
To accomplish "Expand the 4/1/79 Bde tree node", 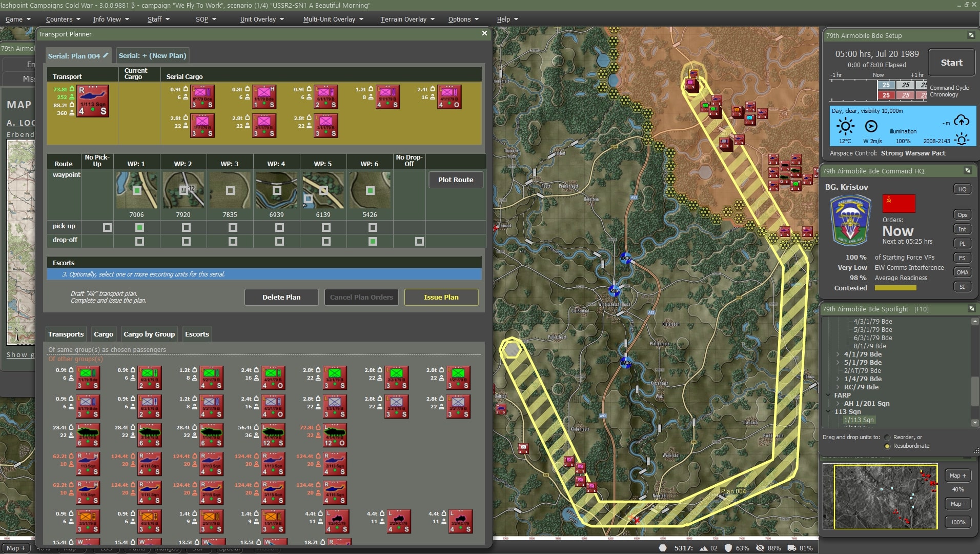I will coord(838,354).
